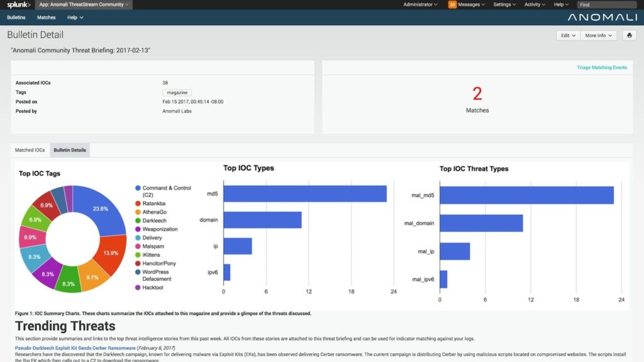
Task: Click the Anomali logo
Action: 602,17
